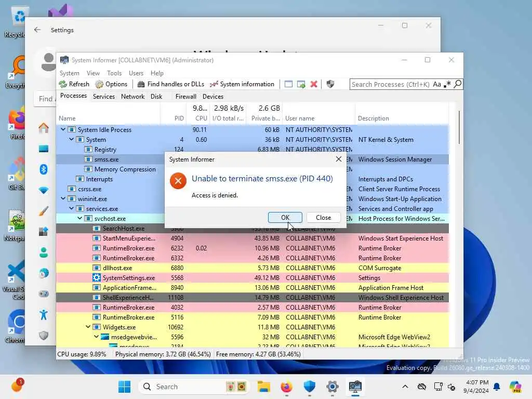Click the Settings window back arrow
532x399 pixels.
pos(37,30)
